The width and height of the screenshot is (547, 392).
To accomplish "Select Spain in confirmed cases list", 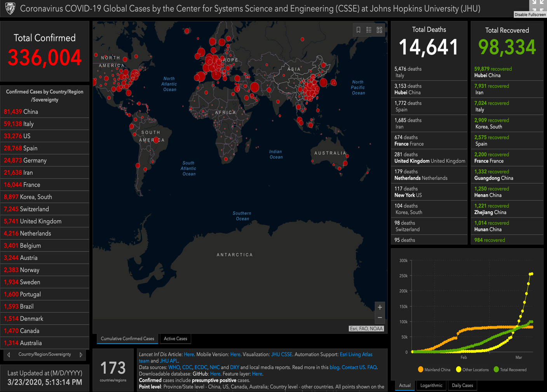I will pos(45,148).
